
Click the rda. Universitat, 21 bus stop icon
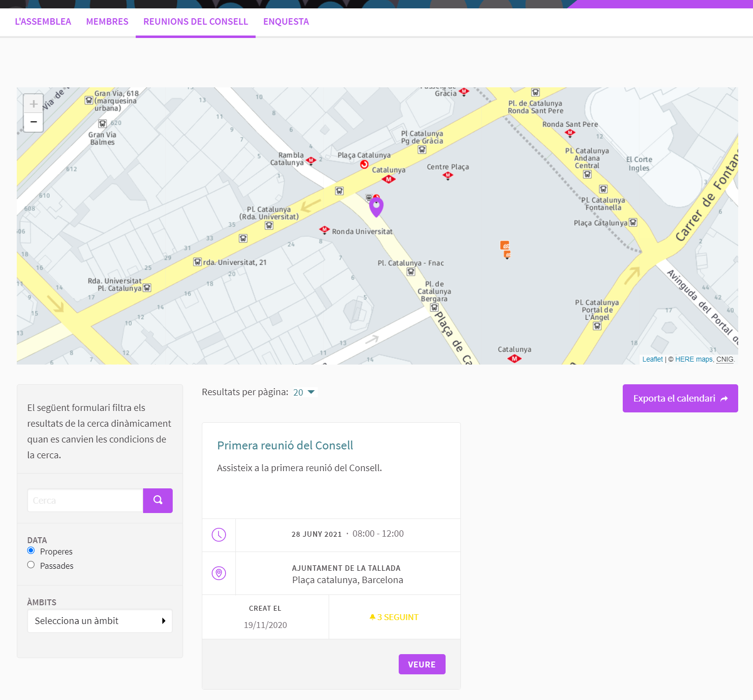tap(197, 262)
